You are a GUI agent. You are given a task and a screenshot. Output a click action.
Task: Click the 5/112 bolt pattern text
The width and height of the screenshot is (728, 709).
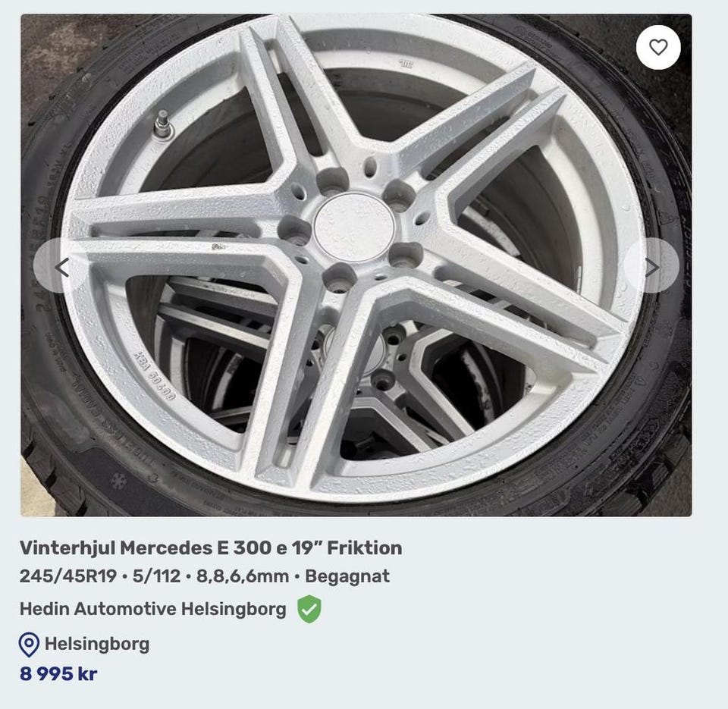click(x=156, y=576)
